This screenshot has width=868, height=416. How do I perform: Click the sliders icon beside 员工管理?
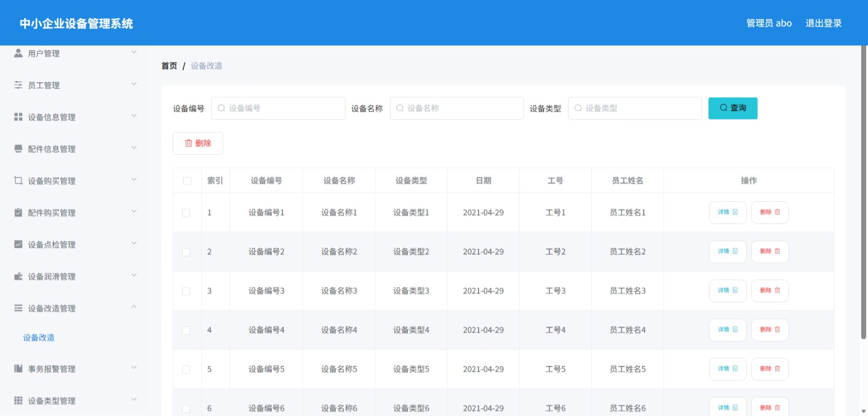18,85
